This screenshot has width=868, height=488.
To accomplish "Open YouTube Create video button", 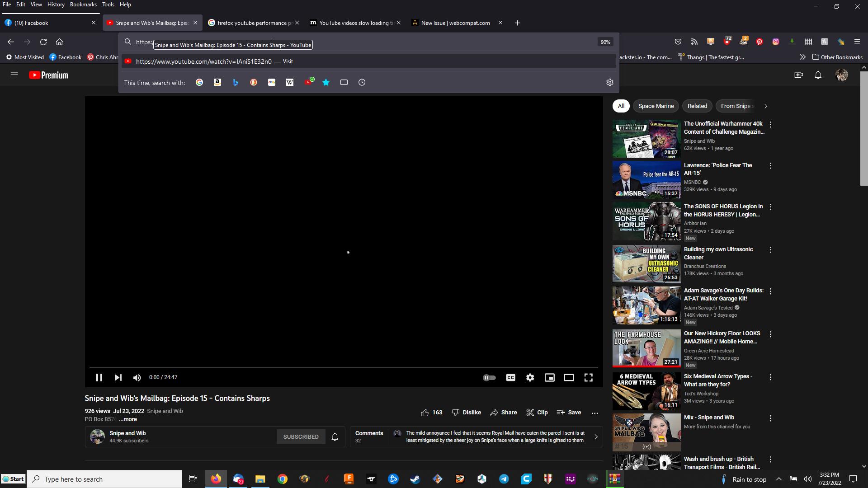I will click(x=798, y=75).
